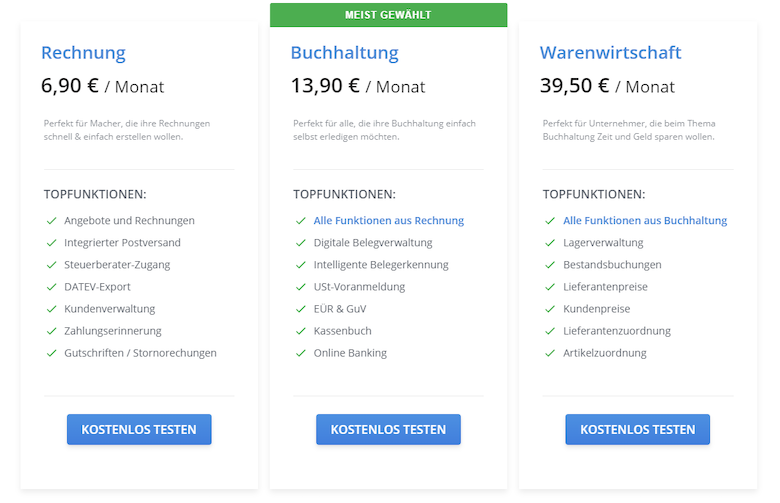Click Kostenlos Testen under Buchhaltung
Viewport: 780px width, 503px height.
click(389, 429)
